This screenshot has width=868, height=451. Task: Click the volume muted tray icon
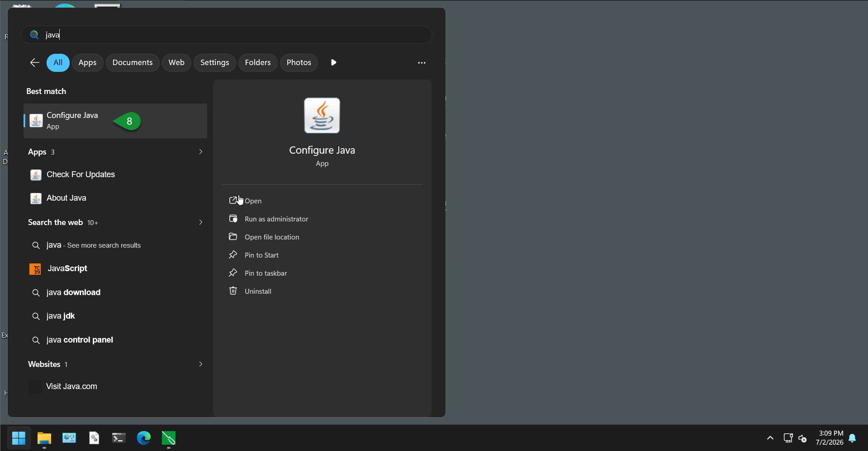(803, 438)
